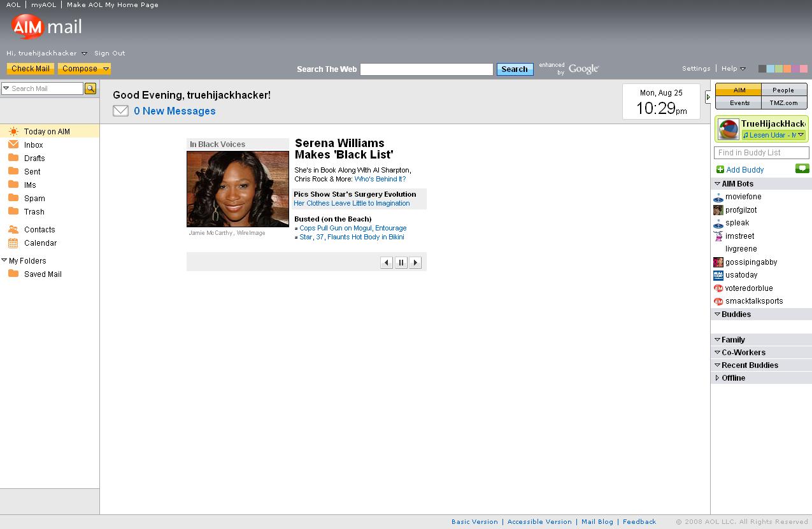This screenshot has width=812, height=529.
Task: Click the AOL link in top bar
Action: [13, 4]
